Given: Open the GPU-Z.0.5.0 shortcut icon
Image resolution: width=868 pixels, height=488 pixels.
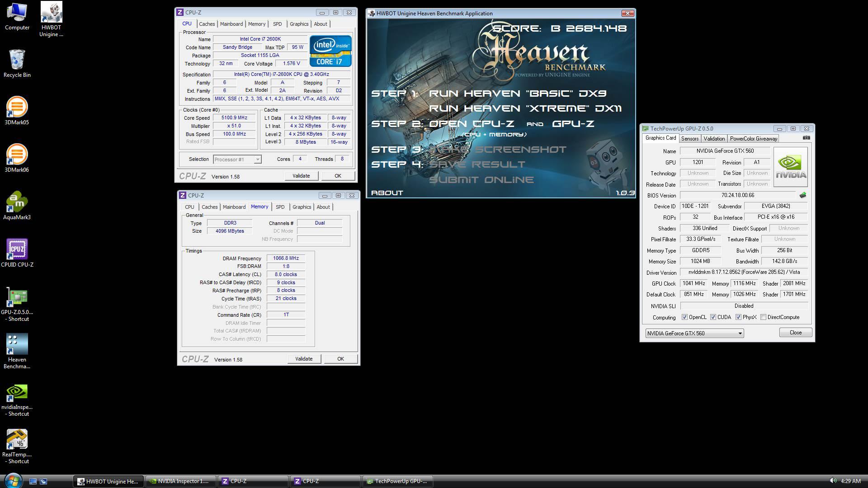Looking at the screenshot, I should 17,304.
